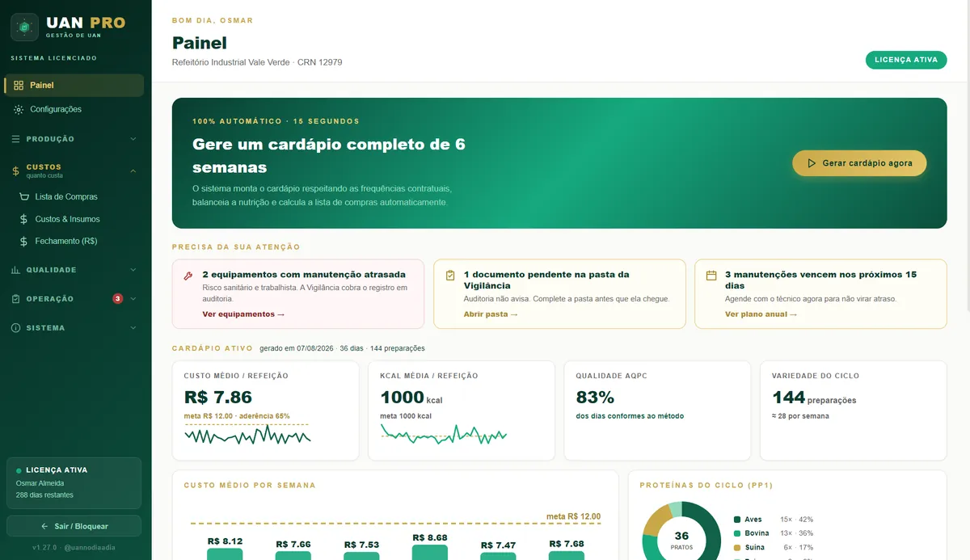Click 'meta R$ 12.00 · aderência 65%' text
The width and height of the screenshot is (970, 560).
(x=237, y=416)
